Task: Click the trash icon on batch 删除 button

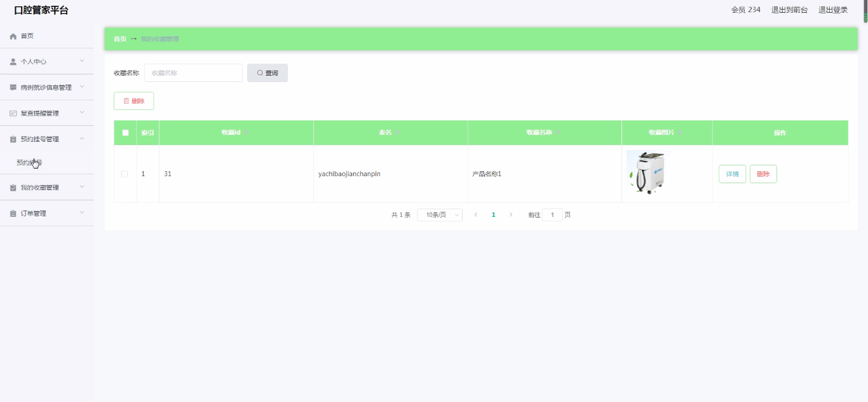Action: click(x=126, y=101)
